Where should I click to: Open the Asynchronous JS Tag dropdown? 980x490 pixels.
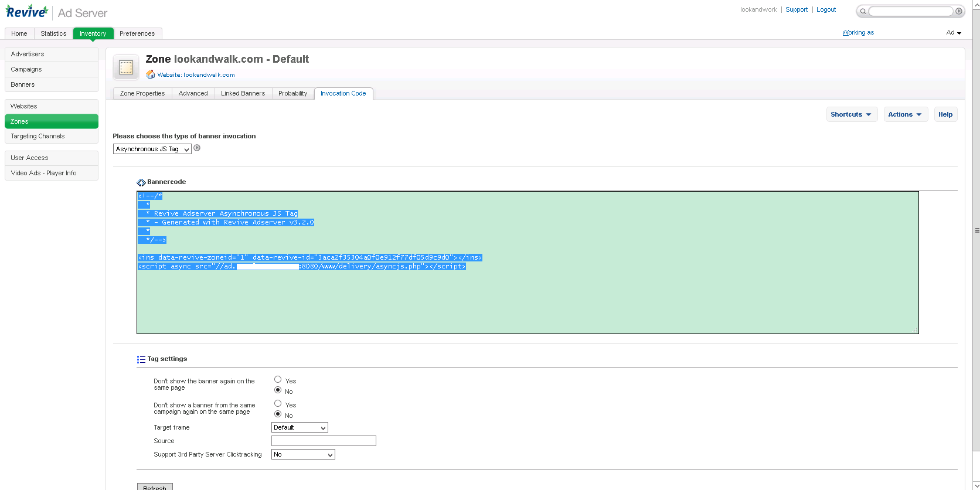point(152,149)
